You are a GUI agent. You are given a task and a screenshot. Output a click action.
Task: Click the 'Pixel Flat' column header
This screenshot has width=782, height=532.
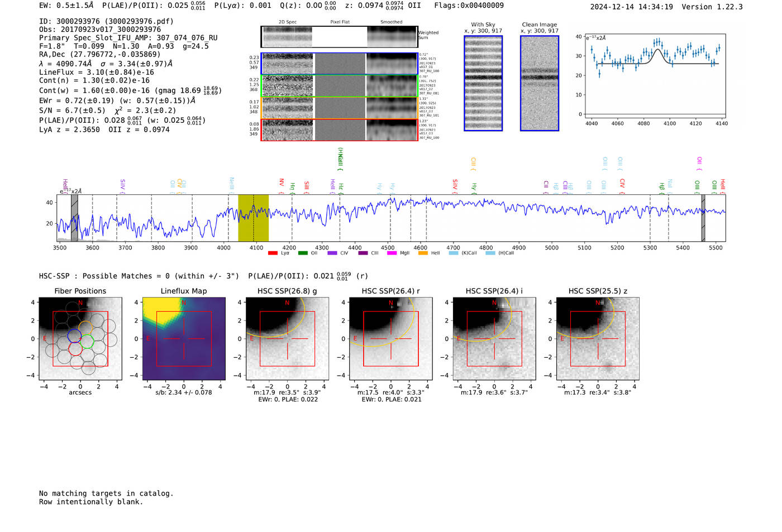click(340, 22)
